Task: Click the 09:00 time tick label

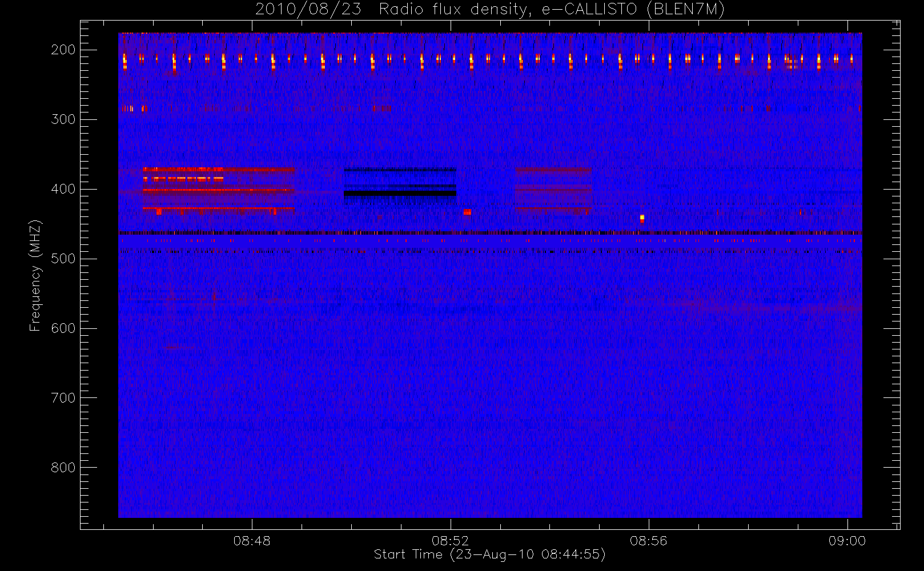Action: point(847,541)
